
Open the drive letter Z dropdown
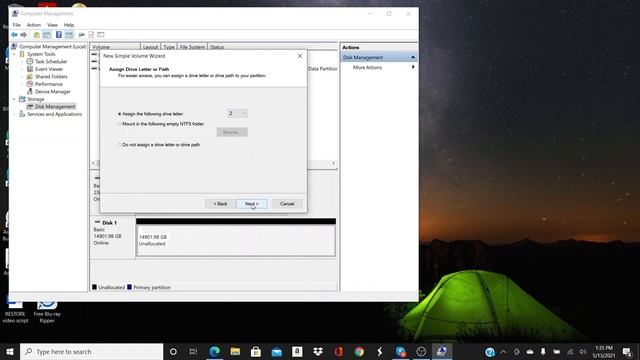(x=237, y=113)
